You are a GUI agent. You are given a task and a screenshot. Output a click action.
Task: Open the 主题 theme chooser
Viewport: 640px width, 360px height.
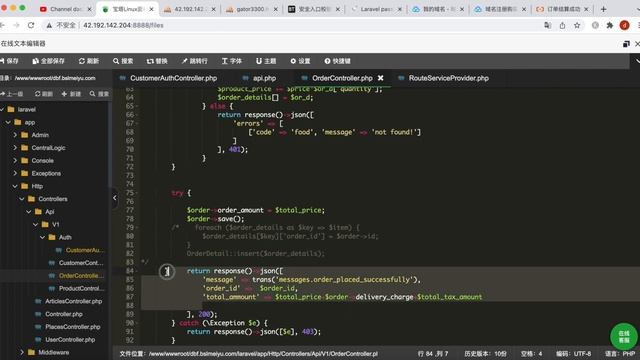click(x=266, y=61)
